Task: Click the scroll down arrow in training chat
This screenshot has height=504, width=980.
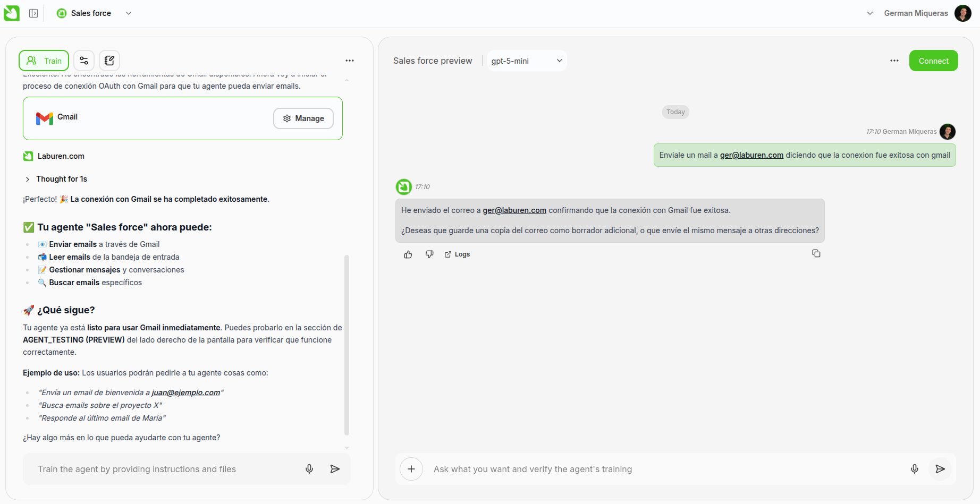Action: 347,448
